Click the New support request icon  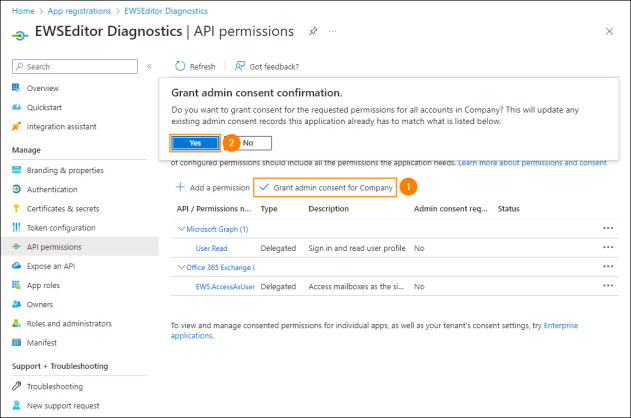click(x=16, y=405)
